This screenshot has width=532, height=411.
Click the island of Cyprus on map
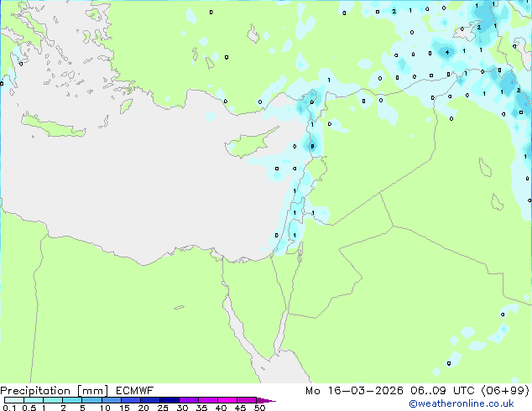[x=249, y=143]
